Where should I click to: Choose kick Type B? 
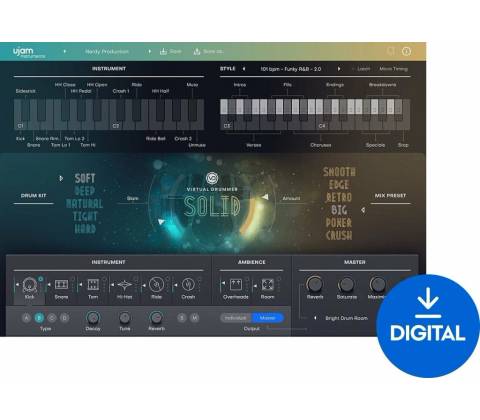pos(39,318)
